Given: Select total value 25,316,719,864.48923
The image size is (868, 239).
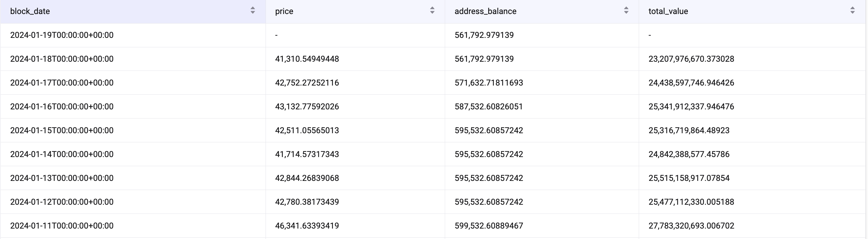Looking at the screenshot, I should pyautogui.click(x=689, y=130).
